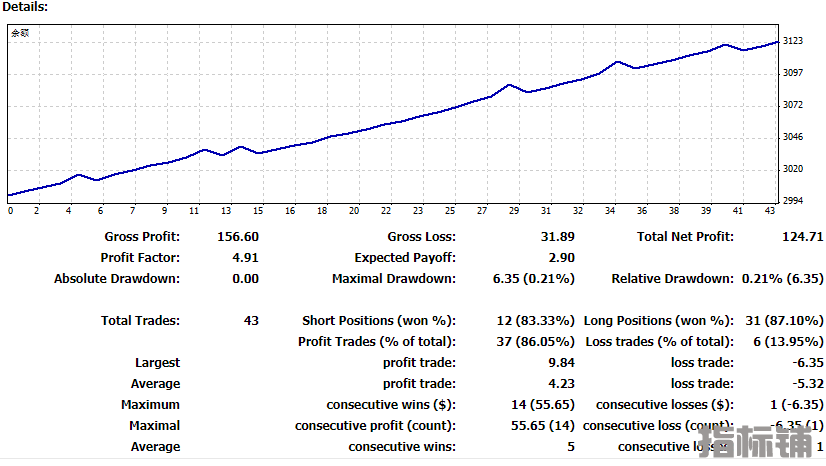
Task: Click the 余额 balance legend label
Action: pos(19,33)
